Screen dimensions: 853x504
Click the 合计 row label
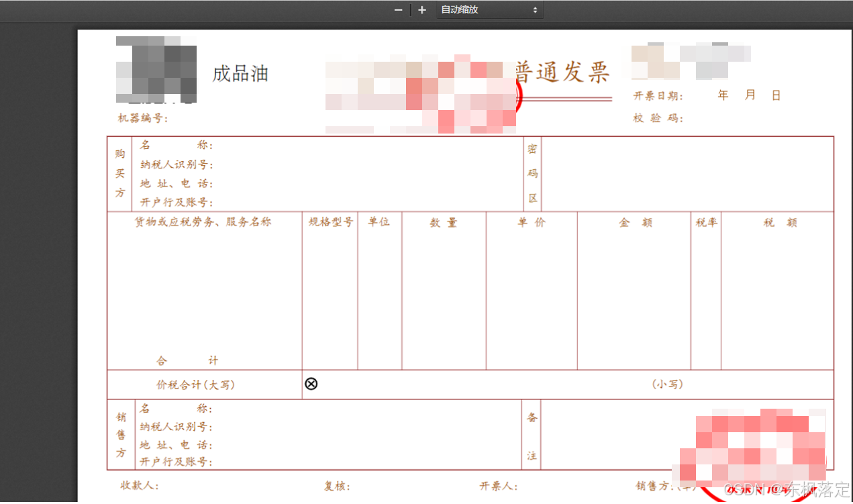click(187, 361)
